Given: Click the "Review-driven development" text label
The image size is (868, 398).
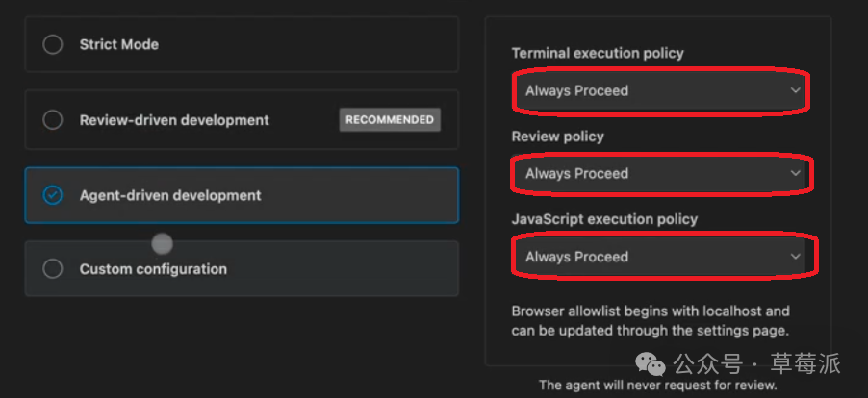Looking at the screenshot, I should point(174,120).
